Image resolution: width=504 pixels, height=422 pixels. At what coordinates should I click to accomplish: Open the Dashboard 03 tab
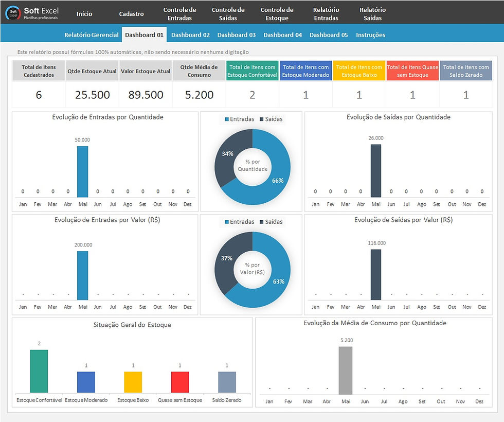(237, 34)
